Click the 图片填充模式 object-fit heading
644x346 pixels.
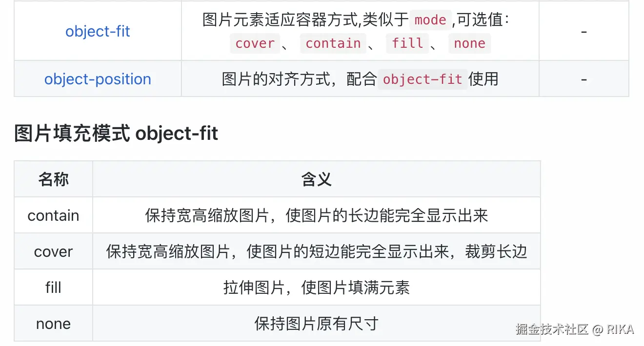pos(116,133)
